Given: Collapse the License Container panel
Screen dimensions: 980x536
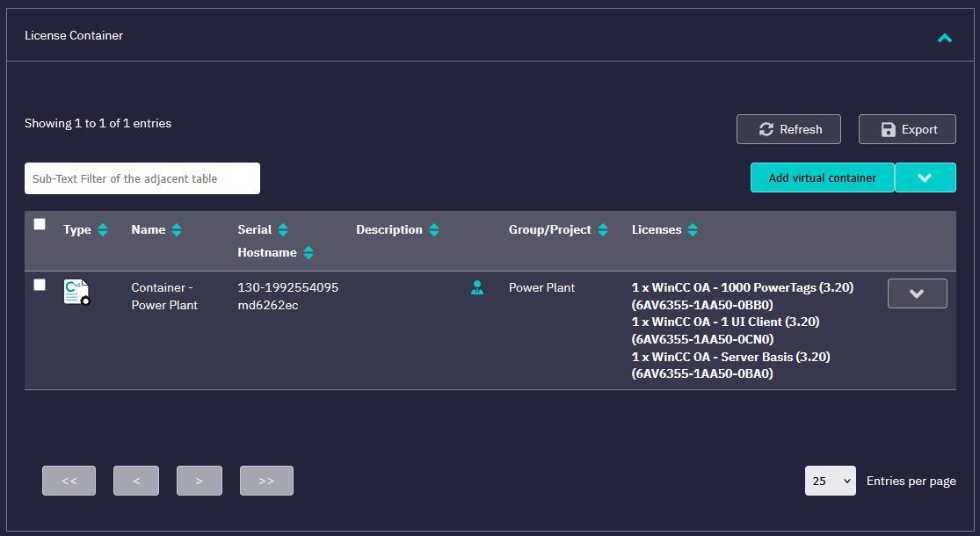Looking at the screenshot, I should 945,37.
